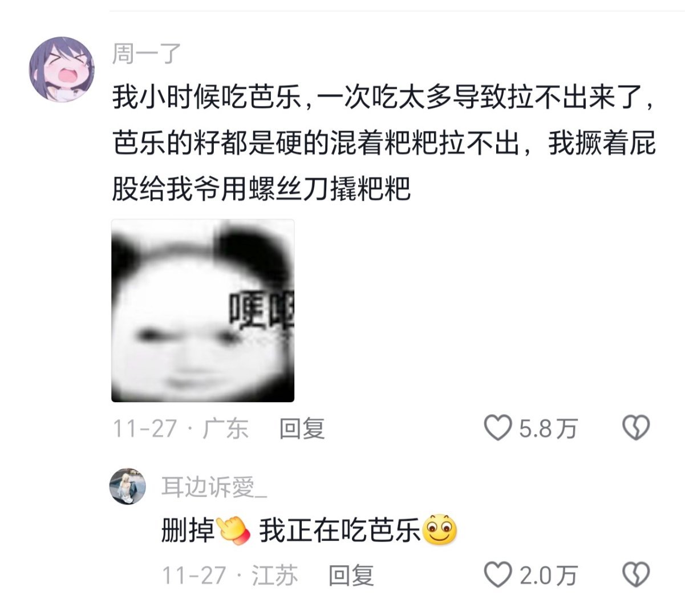The height and width of the screenshot is (616, 685).
Task: Select the main comment text about 芭乐的籽
Action: coord(384,143)
